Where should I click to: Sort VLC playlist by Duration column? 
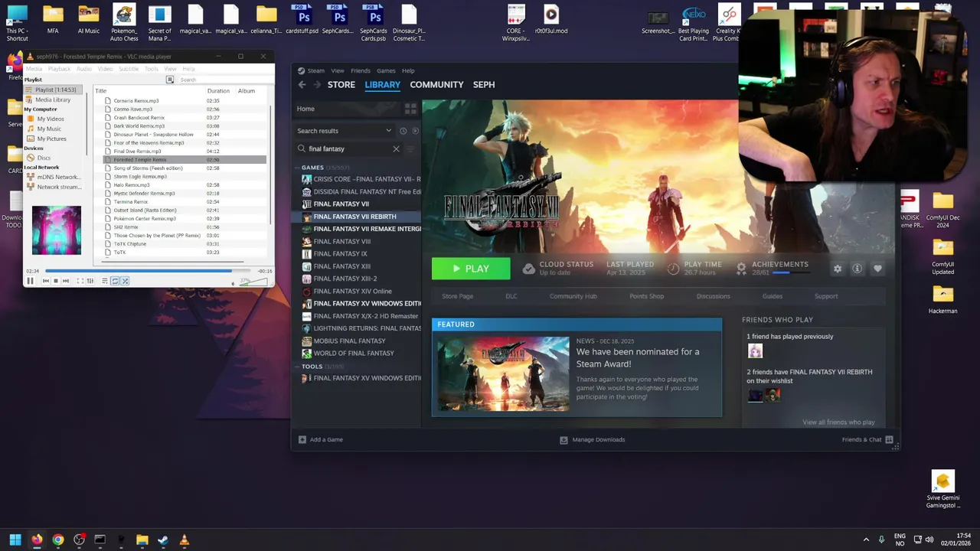[x=218, y=91]
